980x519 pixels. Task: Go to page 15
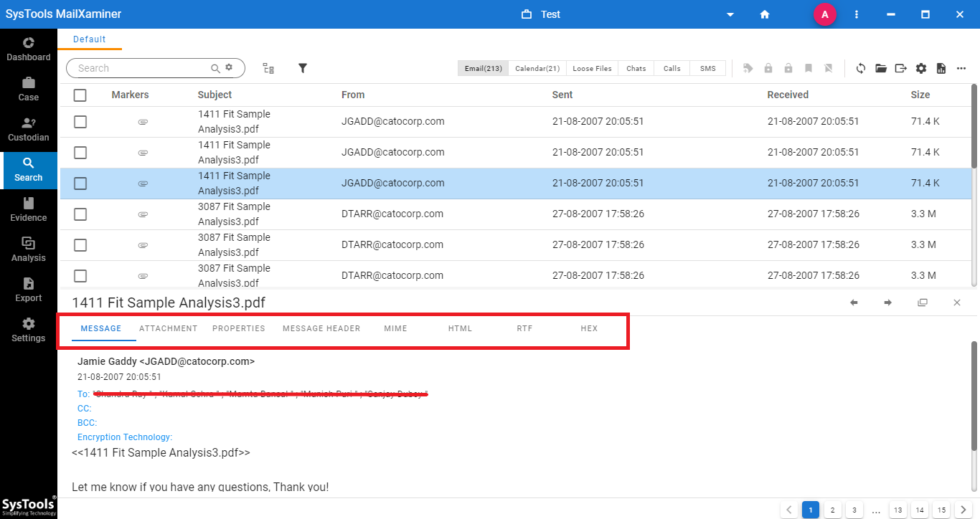(x=942, y=510)
